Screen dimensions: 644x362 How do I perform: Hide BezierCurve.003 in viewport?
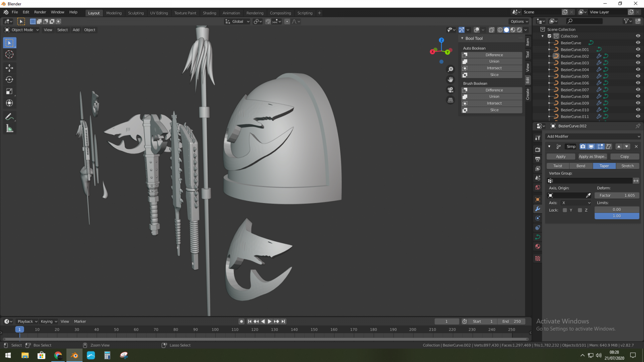click(x=638, y=63)
